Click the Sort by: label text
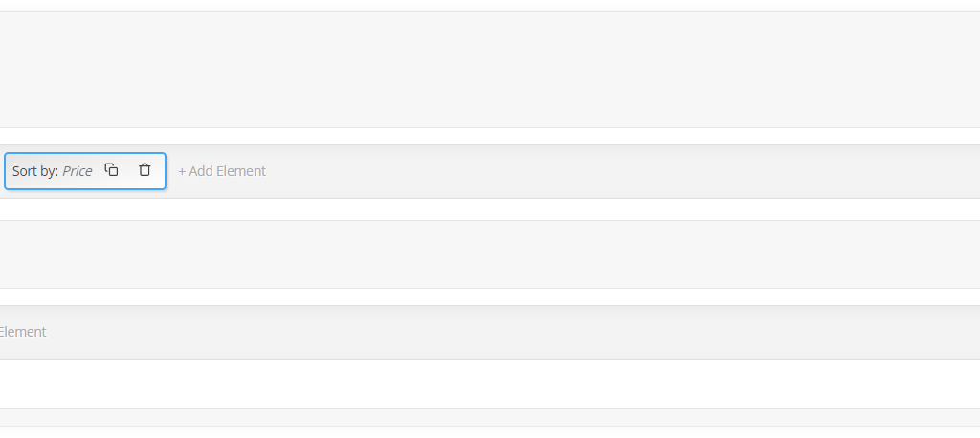The width and height of the screenshot is (980, 438). click(x=35, y=171)
